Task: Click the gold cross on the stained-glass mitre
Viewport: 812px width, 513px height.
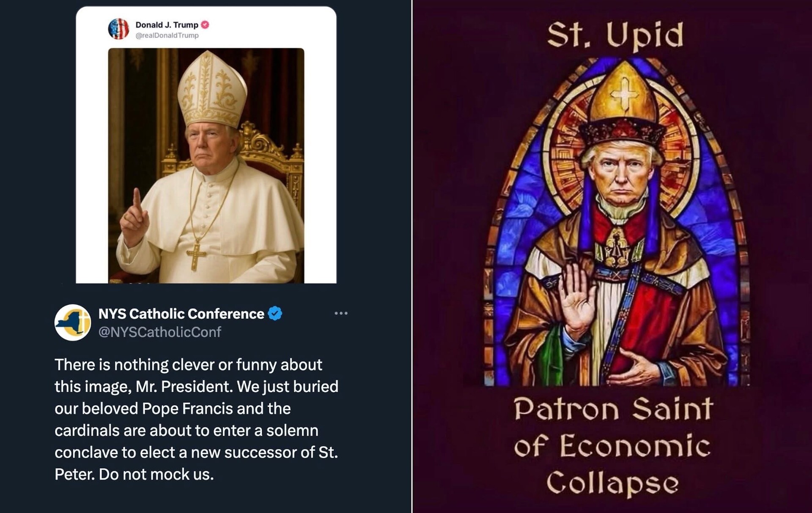Action: click(624, 93)
